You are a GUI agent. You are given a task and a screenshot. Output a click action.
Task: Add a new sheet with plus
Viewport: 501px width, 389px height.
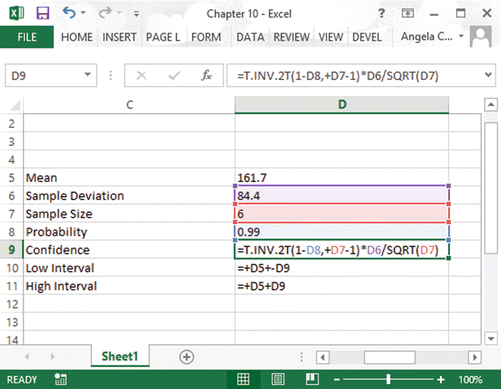coord(186,357)
